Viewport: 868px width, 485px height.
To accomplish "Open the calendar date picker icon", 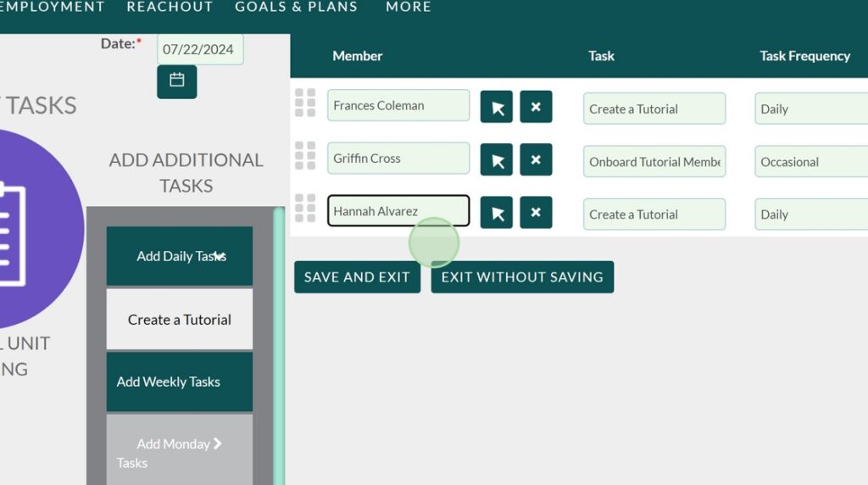I will coord(176,81).
